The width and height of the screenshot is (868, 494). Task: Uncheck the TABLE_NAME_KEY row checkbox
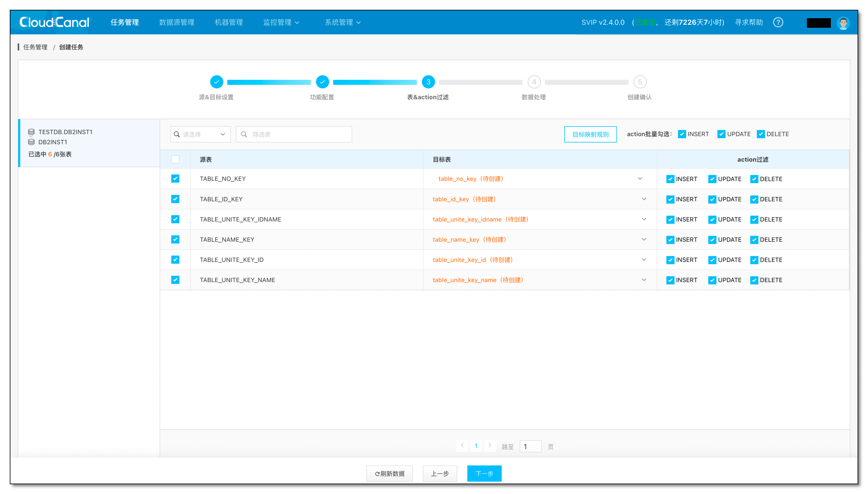175,240
